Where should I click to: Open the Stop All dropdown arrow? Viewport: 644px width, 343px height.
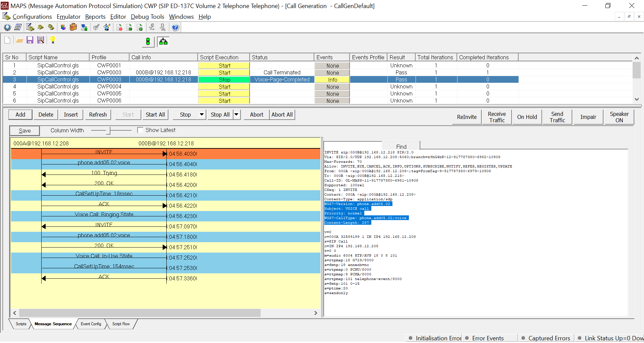coord(236,115)
